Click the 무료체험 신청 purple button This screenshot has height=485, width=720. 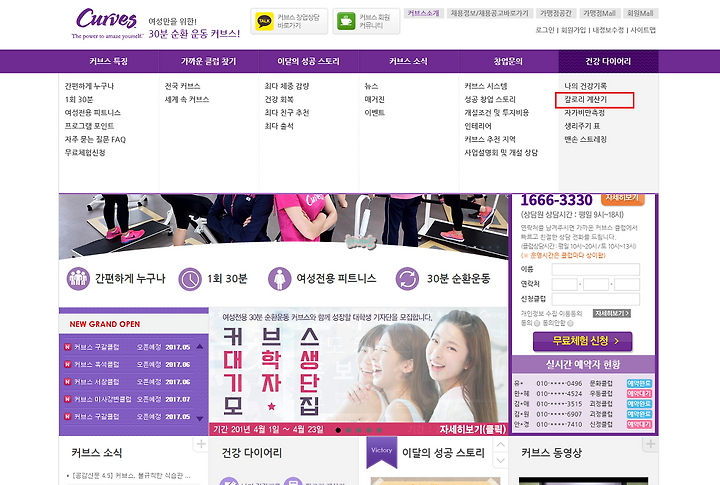(583, 341)
